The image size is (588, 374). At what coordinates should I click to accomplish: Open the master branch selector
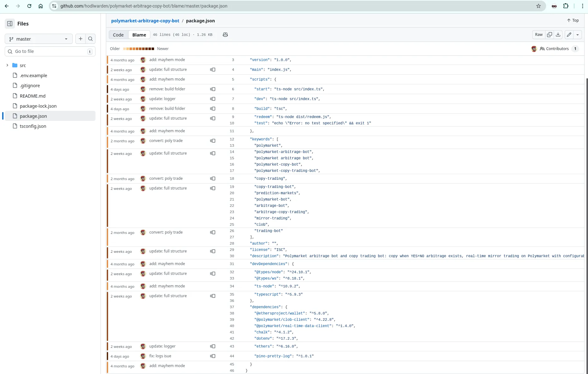click(38, 38)
